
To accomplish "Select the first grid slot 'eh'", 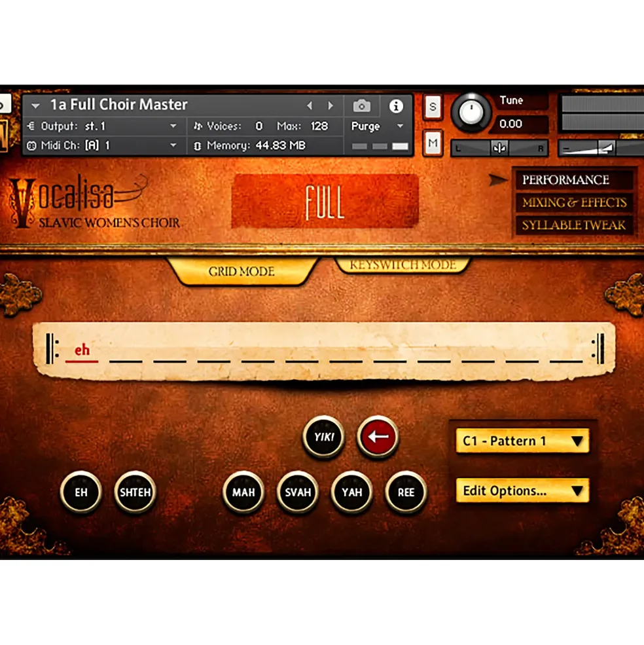I will point(82,352).
